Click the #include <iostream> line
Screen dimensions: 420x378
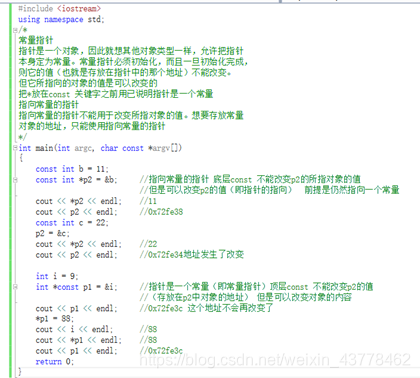point(59,9)
